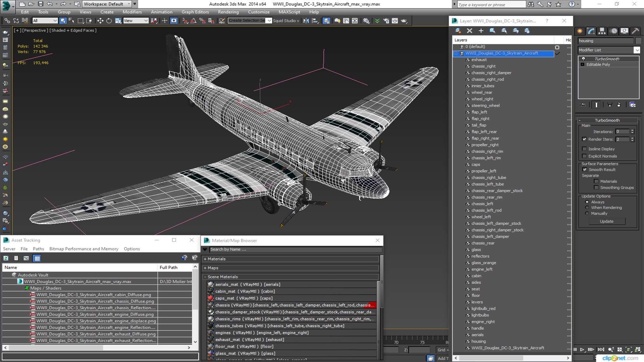Viewport: 644px width, 362px height.
Task: Click Configure Modifier Sets icon
Action: point(633,105)
